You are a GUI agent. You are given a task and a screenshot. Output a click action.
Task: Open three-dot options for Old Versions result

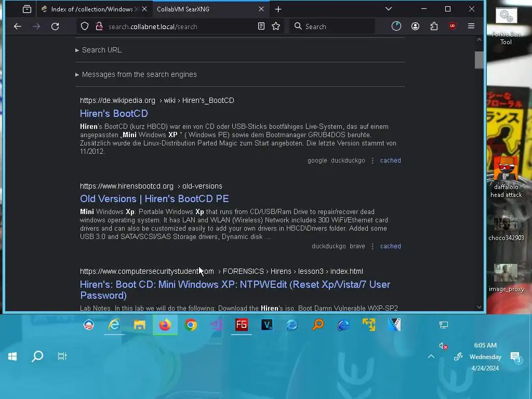coord(373,246)
